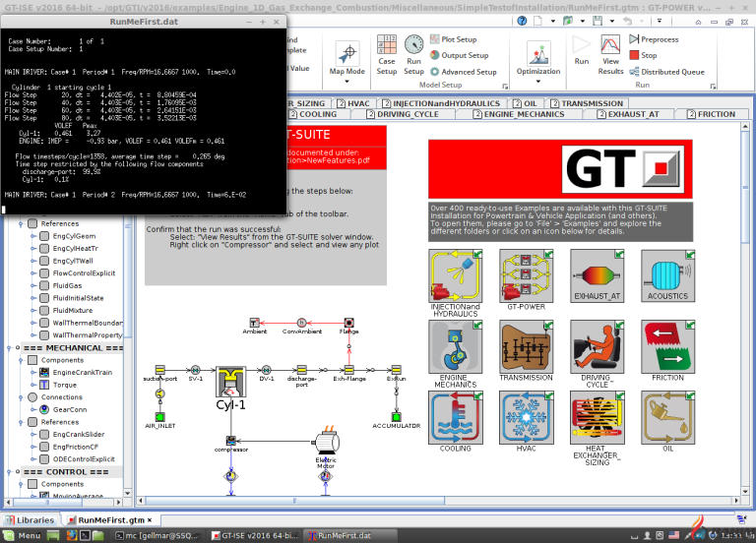Switch to the HVAC tab
The height and width of the screenshot is (543, 756).
[x=353, y=103]
